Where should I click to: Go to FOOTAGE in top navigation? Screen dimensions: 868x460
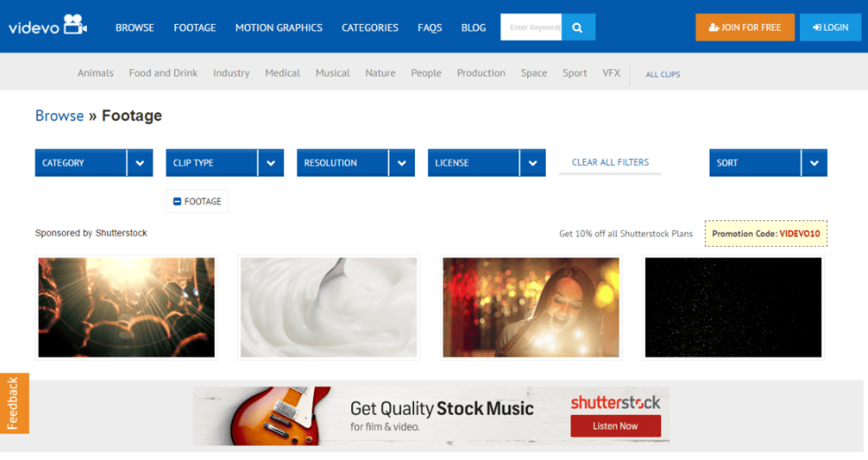click(195, 27)
